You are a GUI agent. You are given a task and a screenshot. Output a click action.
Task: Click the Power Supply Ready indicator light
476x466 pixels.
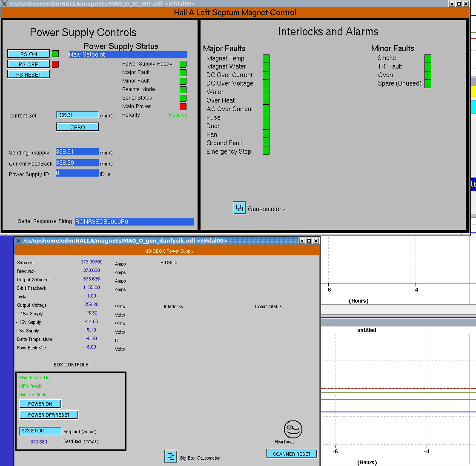click(x=183, y=64)
